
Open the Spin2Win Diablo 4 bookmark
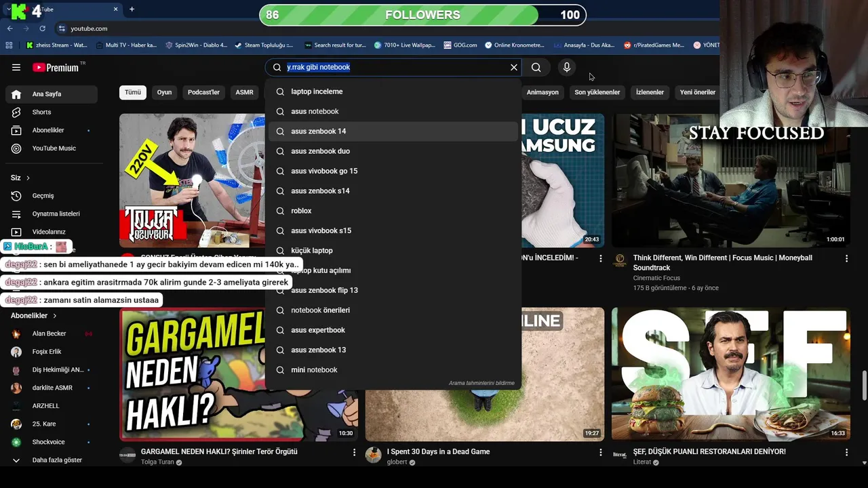pos(195,45)
